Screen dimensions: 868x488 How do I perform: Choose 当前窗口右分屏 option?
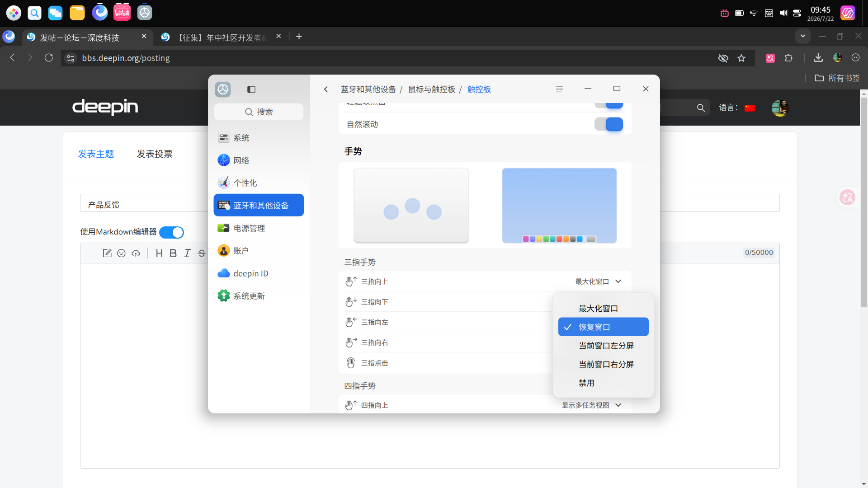(603, 364)
